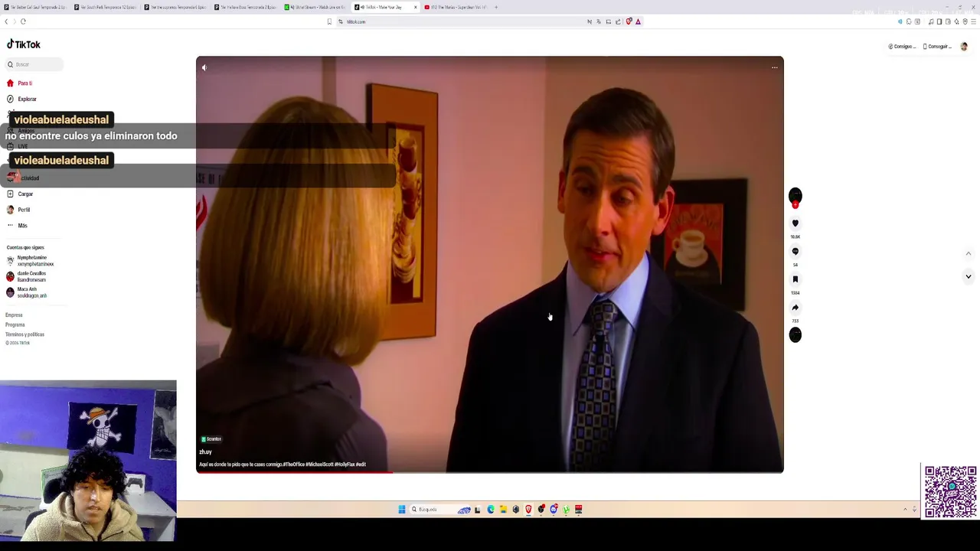The height and width of the screenshot is (551, 980).
Task: Click the Brave Shields lion icon
Action: [x=629, y=21]
